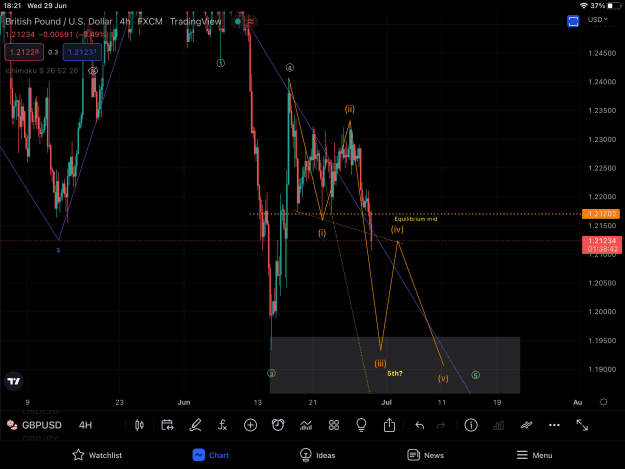
Task: Tap the 1.24500 price axis value
Action: 602,53
